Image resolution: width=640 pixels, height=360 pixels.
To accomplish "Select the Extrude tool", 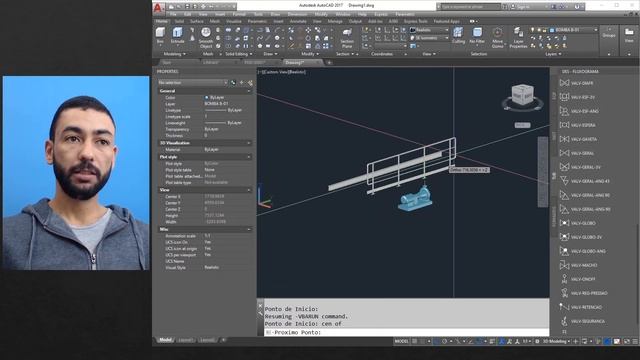I will click(177, 36).
